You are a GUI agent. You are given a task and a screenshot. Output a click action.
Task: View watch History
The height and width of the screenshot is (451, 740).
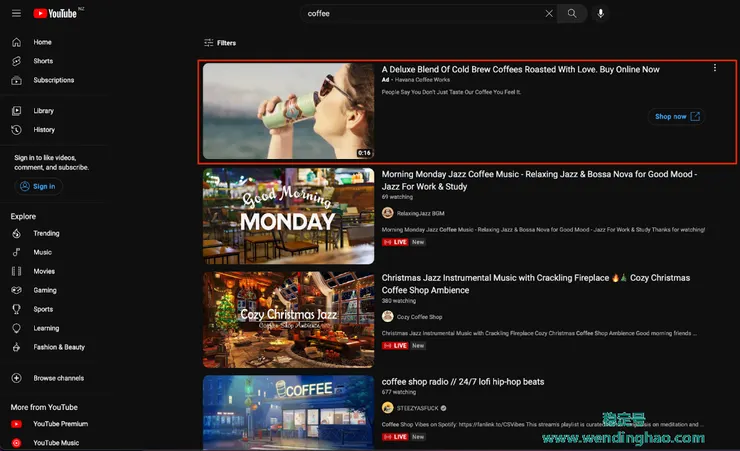(44, 130)
